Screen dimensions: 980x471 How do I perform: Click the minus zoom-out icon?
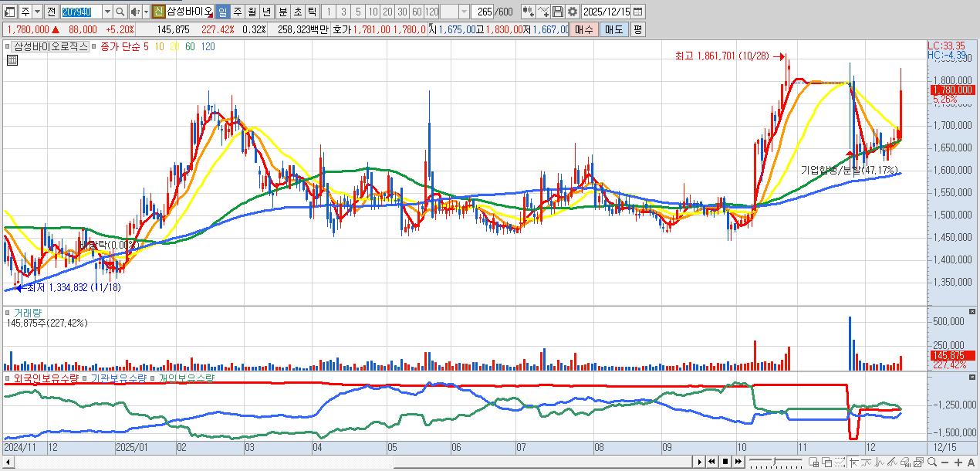945,463
